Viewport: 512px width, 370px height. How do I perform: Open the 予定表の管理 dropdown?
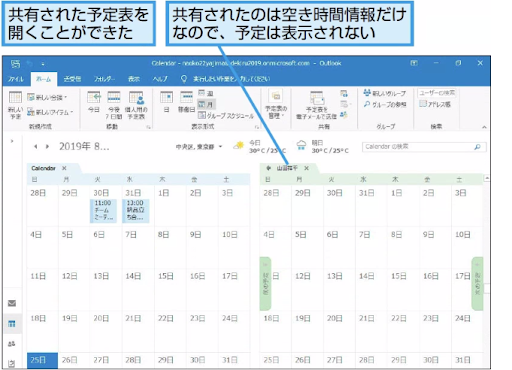pos(276,104)
